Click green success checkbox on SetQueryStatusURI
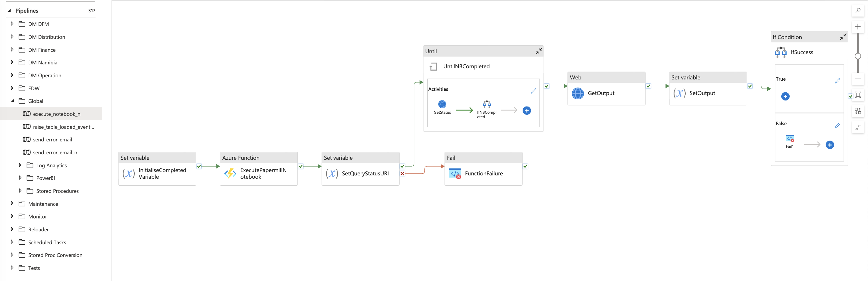Viewport: 868px width, 281px height. [402, 166]
